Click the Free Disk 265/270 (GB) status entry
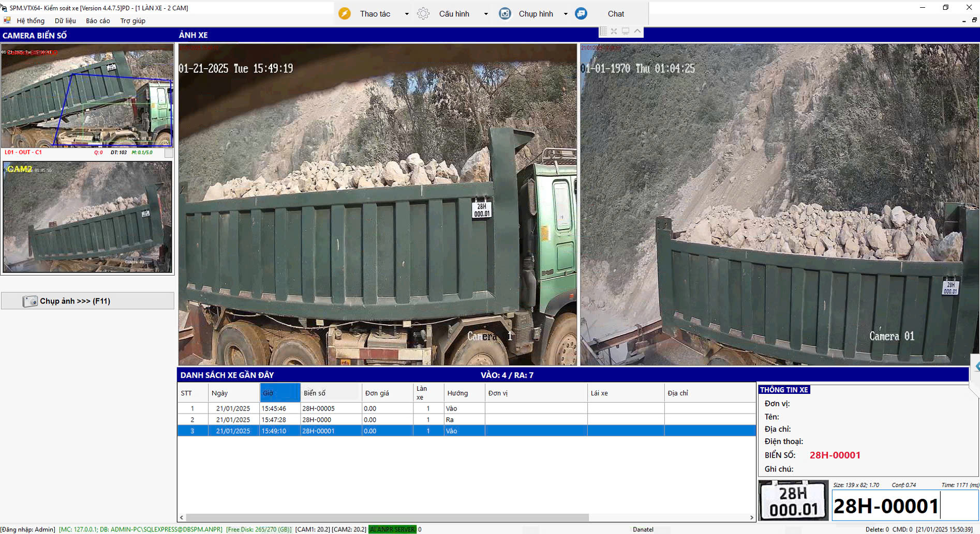 [x=259, y=529]
